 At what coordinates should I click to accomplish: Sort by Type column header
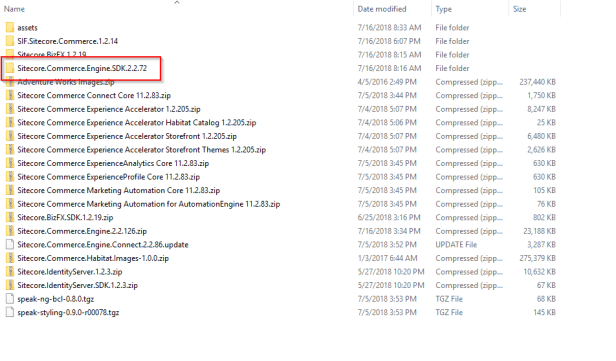444,9
